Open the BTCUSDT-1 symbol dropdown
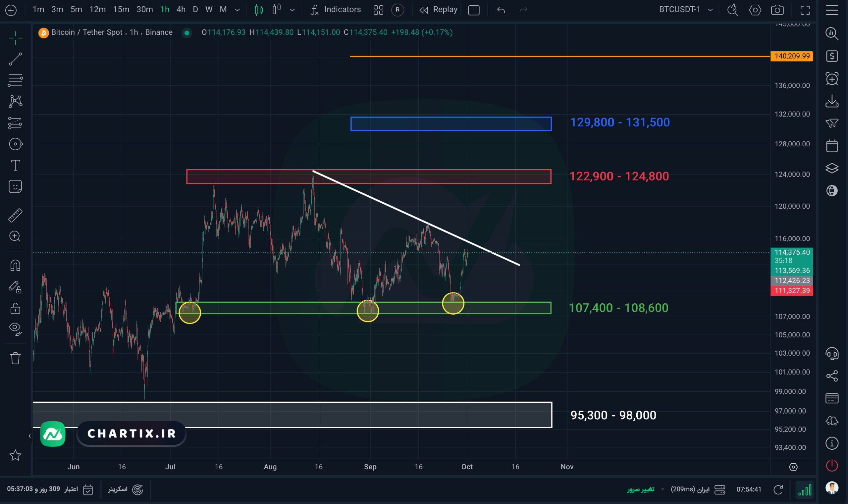 pos(685,10)
